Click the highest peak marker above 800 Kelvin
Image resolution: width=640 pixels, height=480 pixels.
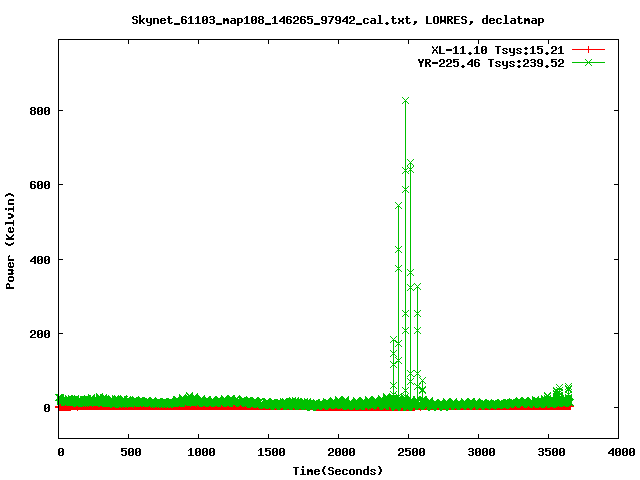pyautogui.click(x=405, y=101)
